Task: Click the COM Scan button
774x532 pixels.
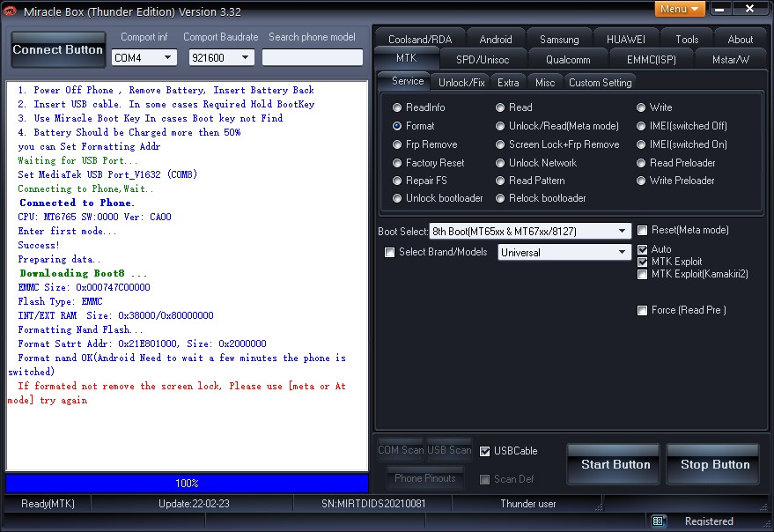Action: [x=401, y=450]
